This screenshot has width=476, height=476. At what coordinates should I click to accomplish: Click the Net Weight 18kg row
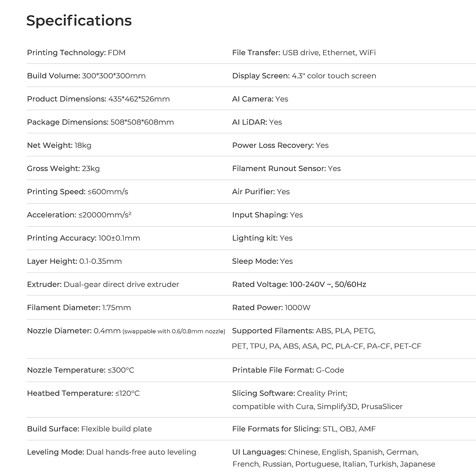59,145
